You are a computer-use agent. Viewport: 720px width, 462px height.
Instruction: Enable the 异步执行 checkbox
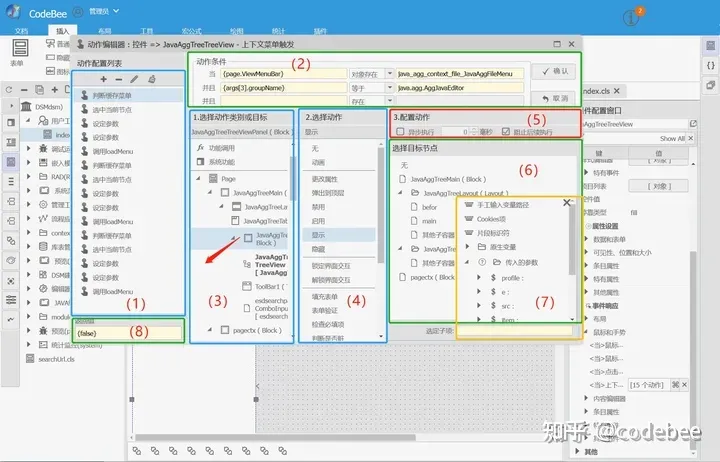(400, 132)
